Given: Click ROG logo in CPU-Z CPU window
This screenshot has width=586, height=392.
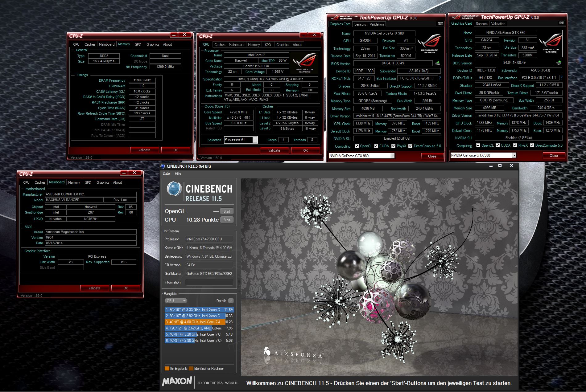Looking at the screenshot, I should click(305, 63).
